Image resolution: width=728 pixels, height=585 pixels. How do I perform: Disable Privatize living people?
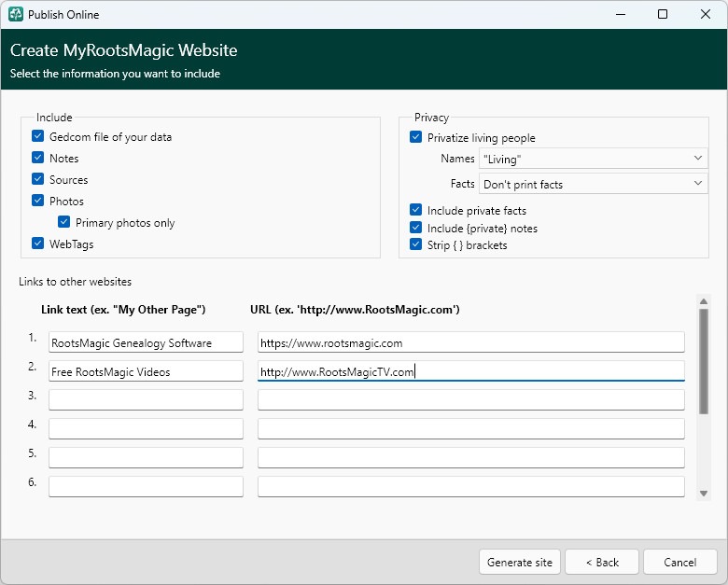(416, 137)
